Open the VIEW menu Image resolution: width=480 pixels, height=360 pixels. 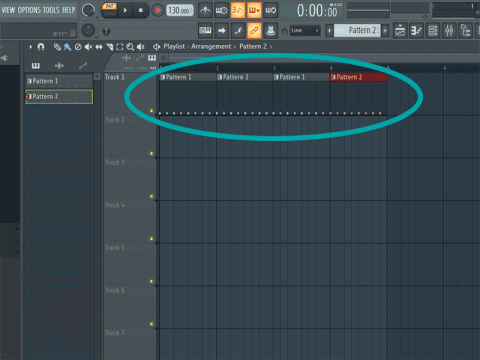[x=8, y=10]
